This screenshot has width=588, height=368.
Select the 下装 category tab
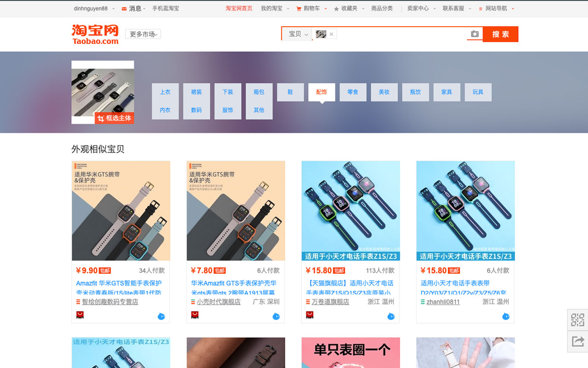tap(228, 92)
